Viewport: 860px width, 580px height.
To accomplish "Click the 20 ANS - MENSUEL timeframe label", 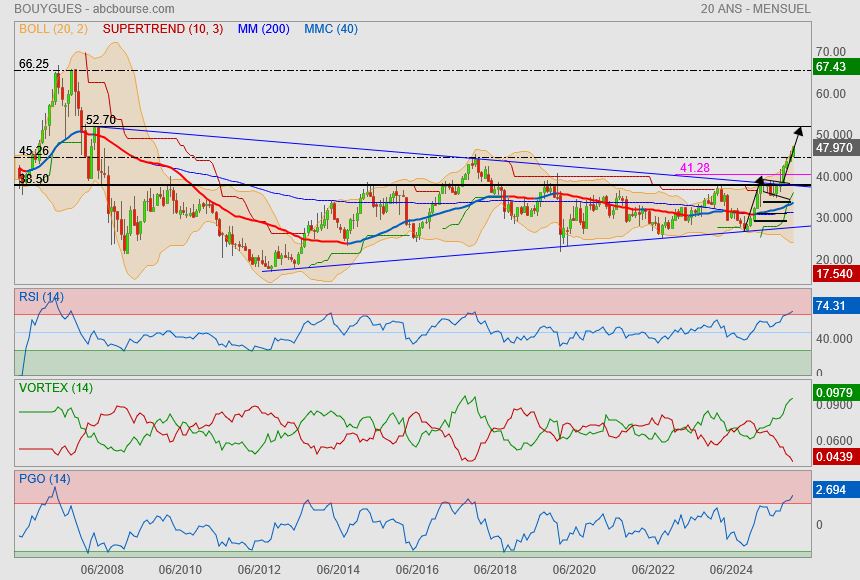I will (756, 9).
